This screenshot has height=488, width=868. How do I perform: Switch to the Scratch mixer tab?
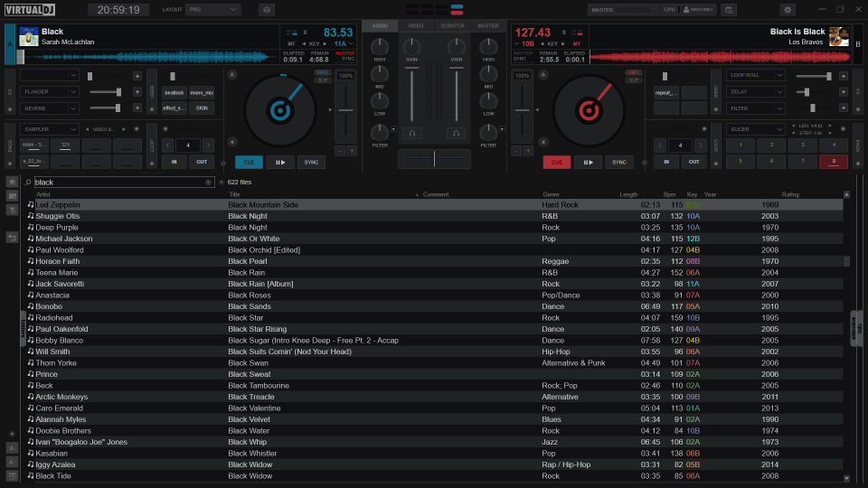pyautogui.click(x=452, y=26)
